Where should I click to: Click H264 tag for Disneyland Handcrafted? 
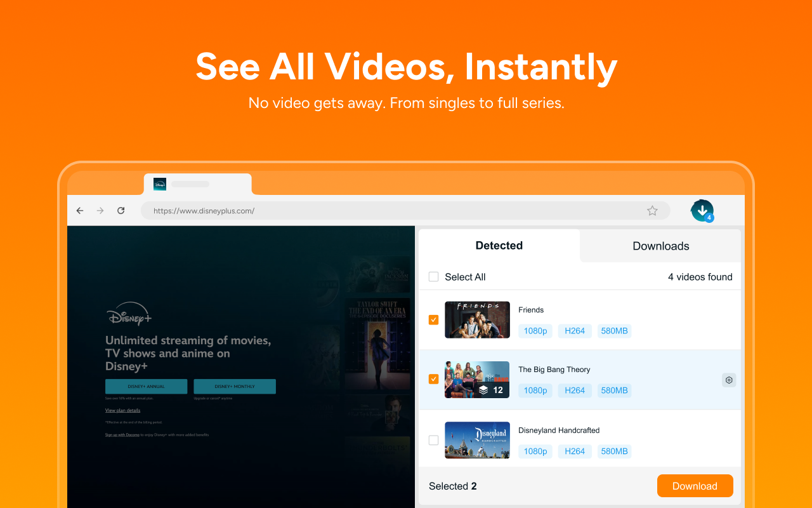point(575,451)
